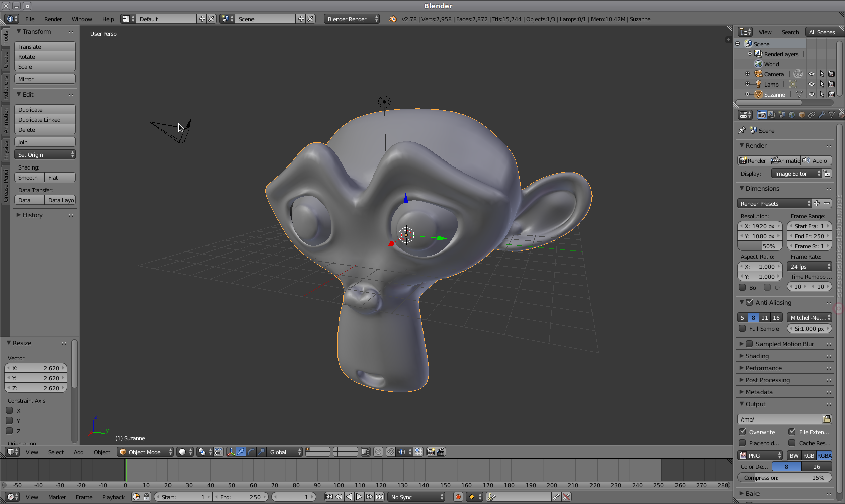
Task: Open the Global orientation dropdown
Action: [x=285, y=452]
